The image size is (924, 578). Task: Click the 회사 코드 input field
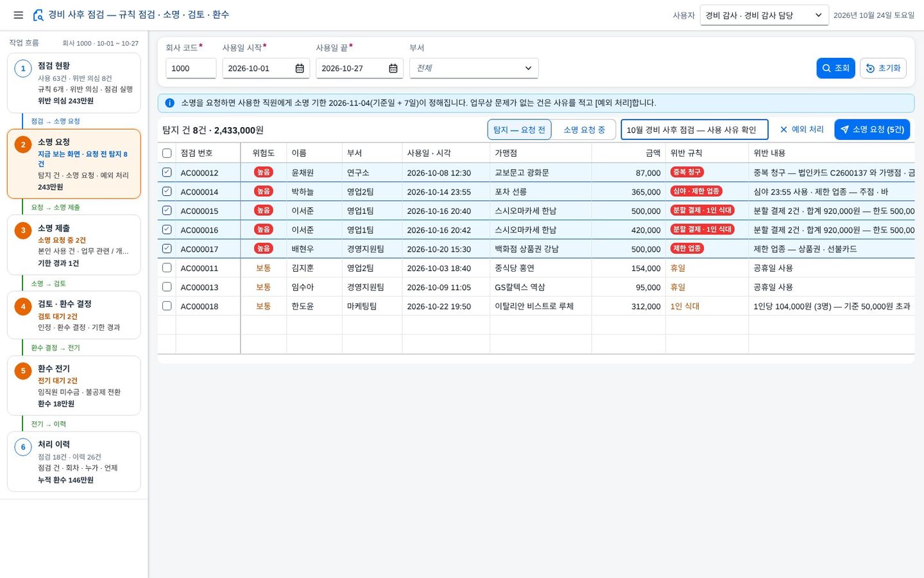(191, 68)
